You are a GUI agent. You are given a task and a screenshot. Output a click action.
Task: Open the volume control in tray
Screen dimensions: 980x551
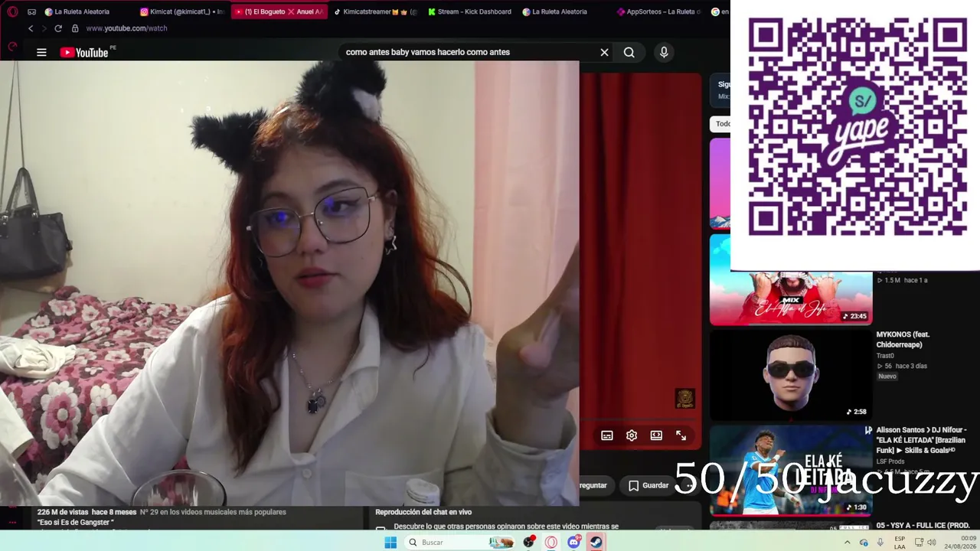pyautogui.click(x=932, y=542)
